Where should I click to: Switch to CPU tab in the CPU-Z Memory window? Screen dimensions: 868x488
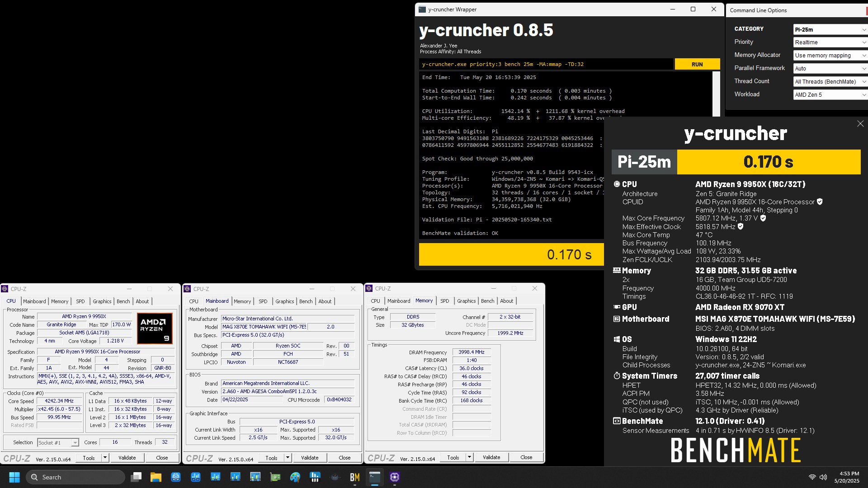click(x=376, y=301)
